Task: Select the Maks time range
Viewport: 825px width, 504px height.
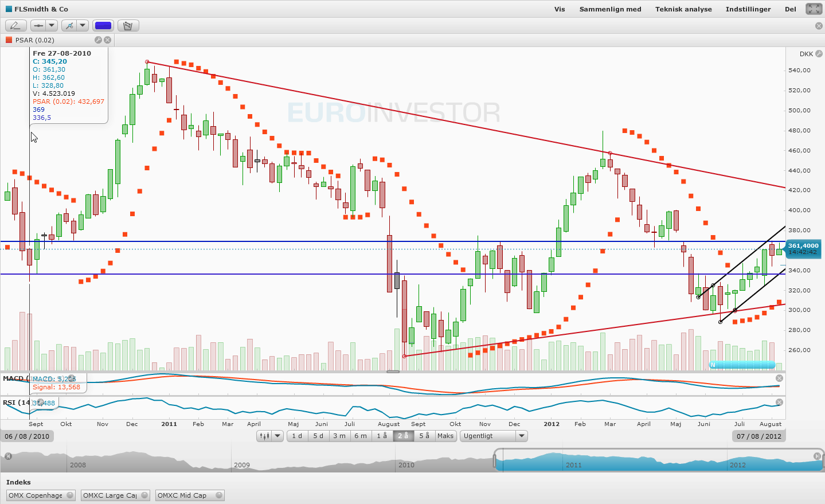Action: pyautogui.click(x=445, y=436)
